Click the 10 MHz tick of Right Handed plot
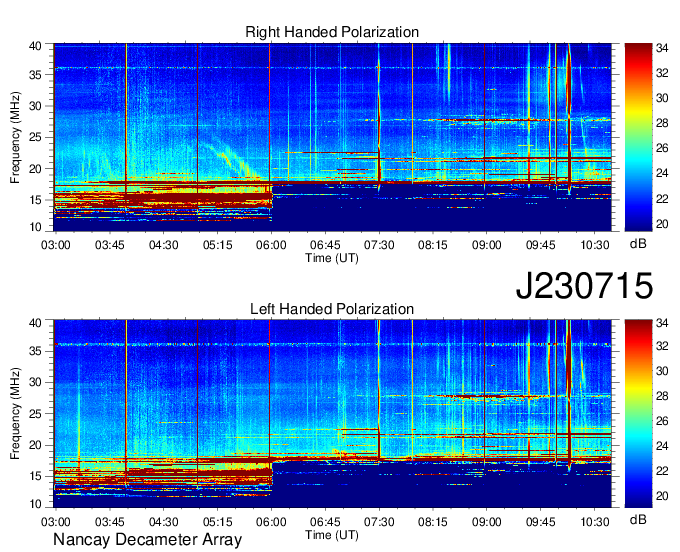Screen dimensions: 680x552 [x=35, y=227]
